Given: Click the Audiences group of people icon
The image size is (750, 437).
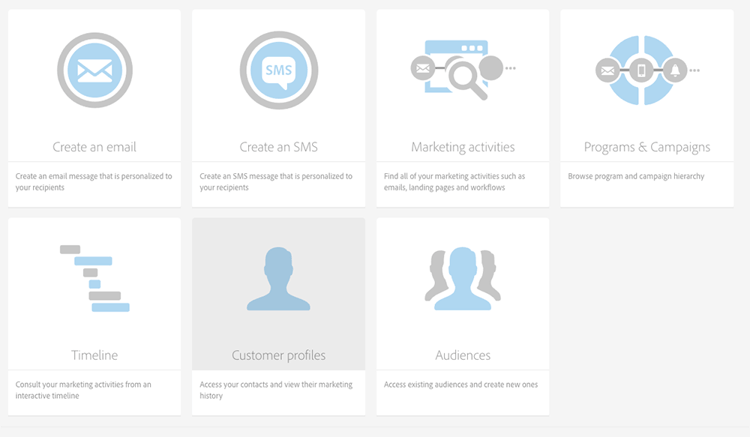Looking at the screenshot, I should click(x=462, y=278).
